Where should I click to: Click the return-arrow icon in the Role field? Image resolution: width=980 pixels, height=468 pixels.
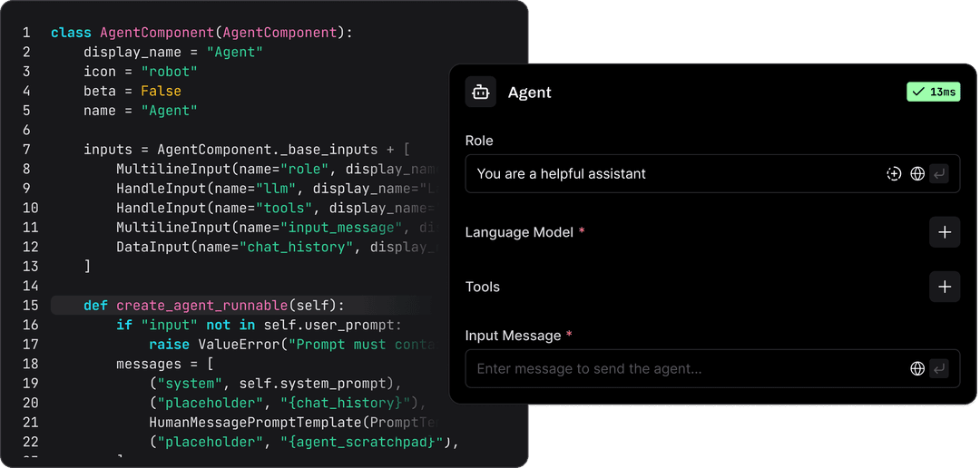pyautogui.click(x=939, y=174)
